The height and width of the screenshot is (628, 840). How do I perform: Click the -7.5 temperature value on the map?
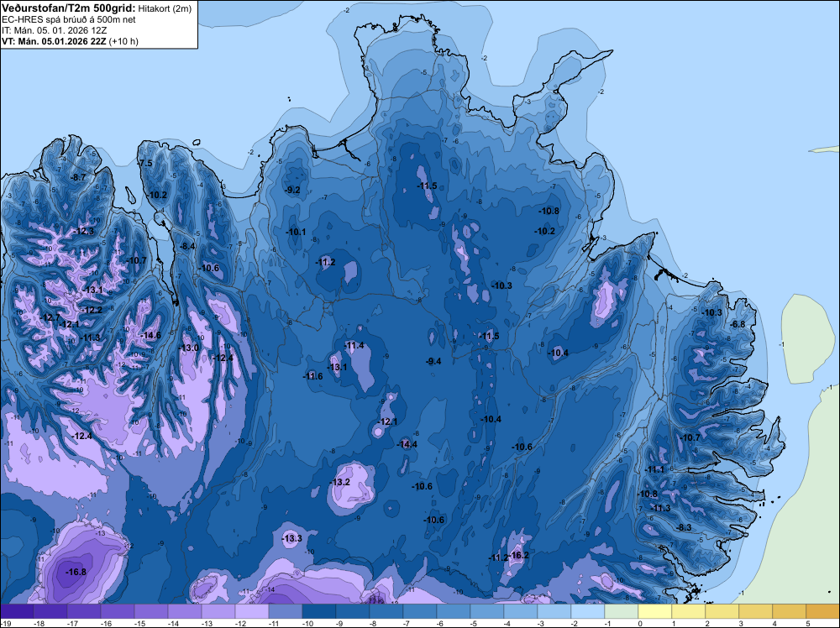145,163
